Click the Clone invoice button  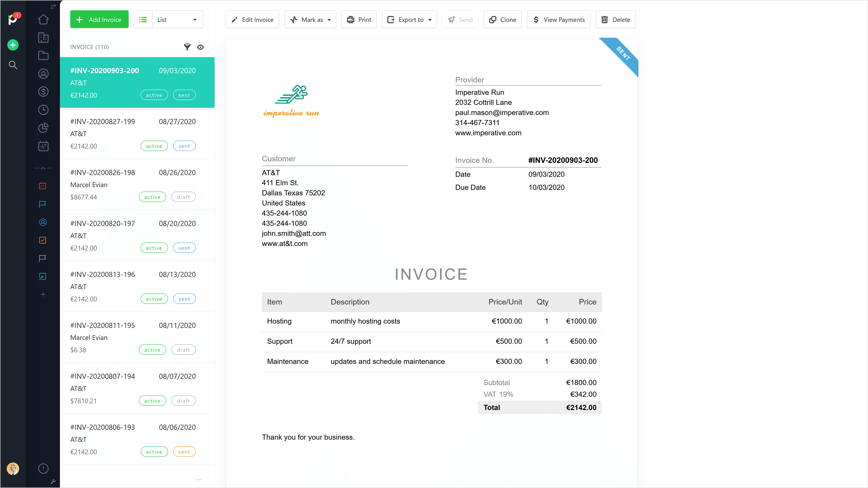[x=502, y=19]
